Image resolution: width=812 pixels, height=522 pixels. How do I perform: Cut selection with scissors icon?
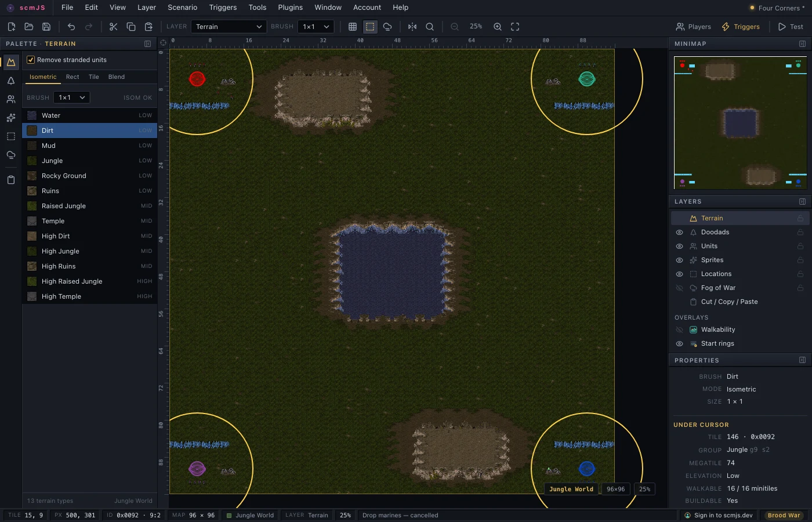tap(113, 27)
